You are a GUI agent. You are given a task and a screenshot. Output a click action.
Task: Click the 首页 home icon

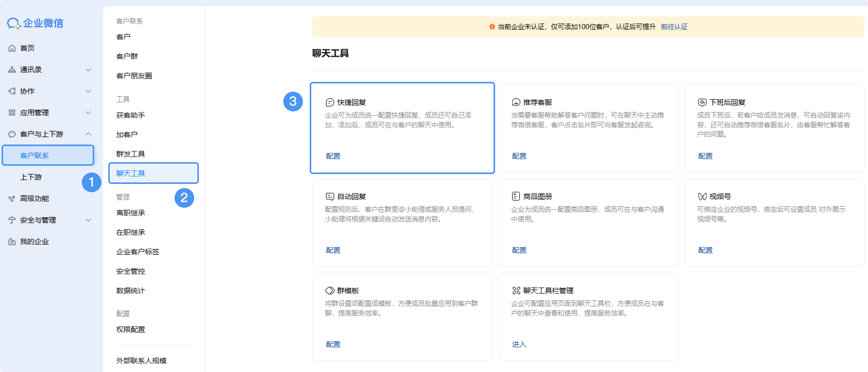[x=12, y=48]
